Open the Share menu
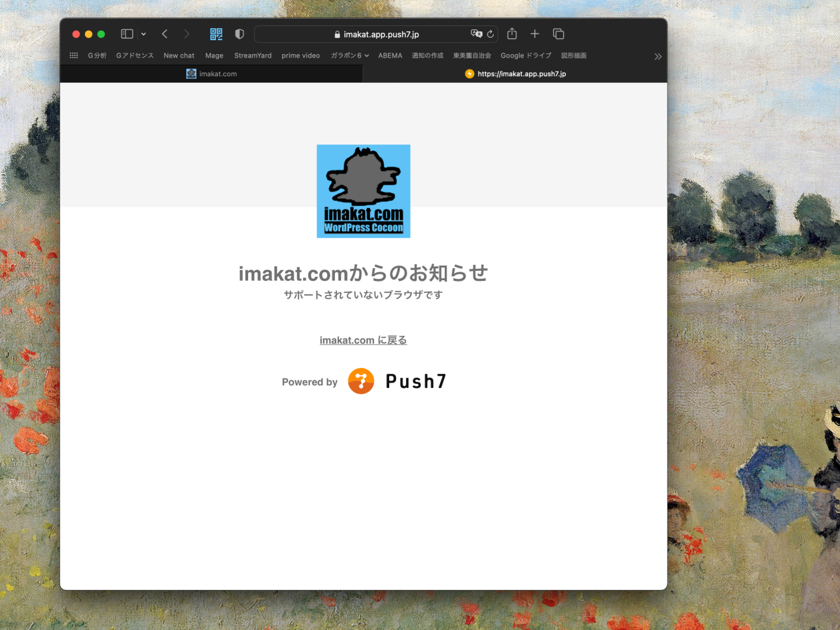Viewport: 840px width, 630px height. pyautogui.click(x=512, y=34)
